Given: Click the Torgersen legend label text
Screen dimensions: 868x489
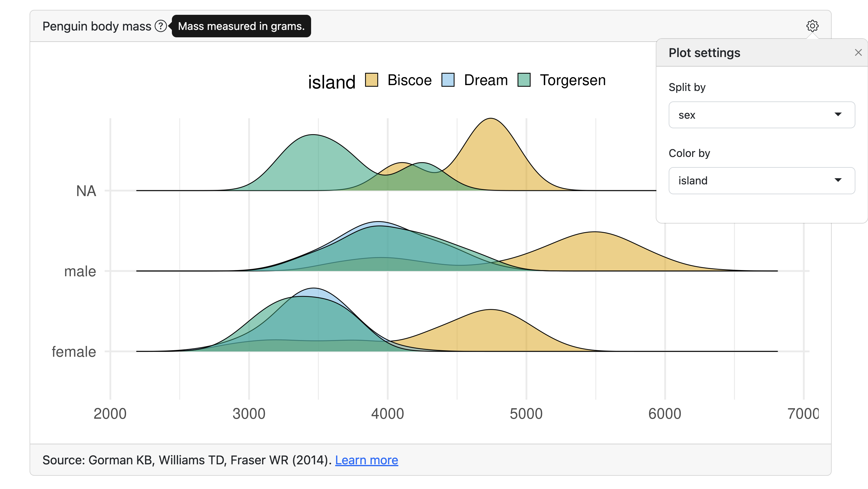Looking at the screenshot, I should click(573, 80).
